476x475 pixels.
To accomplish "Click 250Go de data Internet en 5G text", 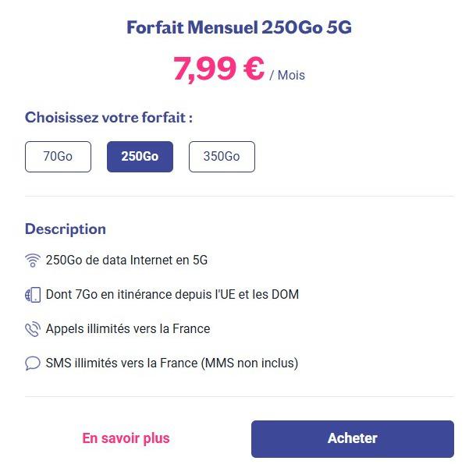I will [126, 260].
